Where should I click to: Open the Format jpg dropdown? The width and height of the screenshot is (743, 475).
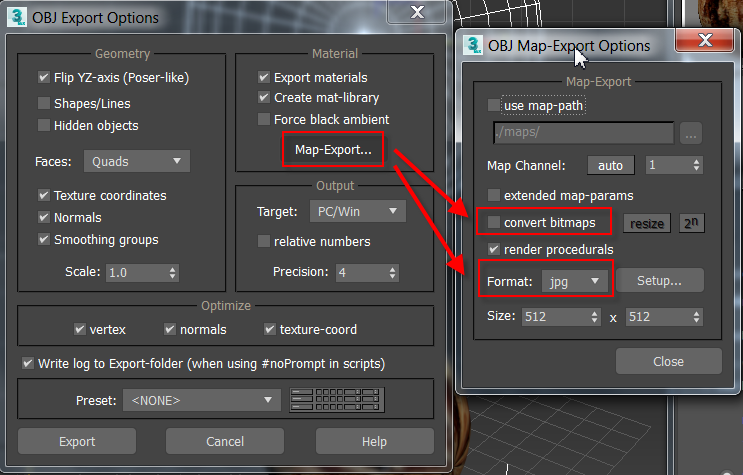pos(574,282)
